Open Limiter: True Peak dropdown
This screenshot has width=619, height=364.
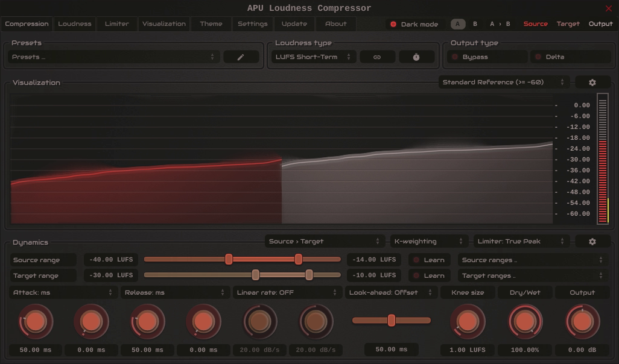coord(521,241)
